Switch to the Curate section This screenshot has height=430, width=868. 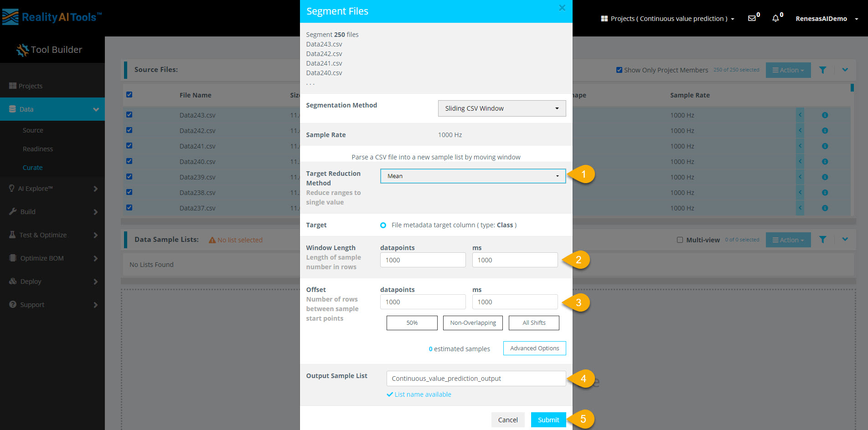(32, 167)
